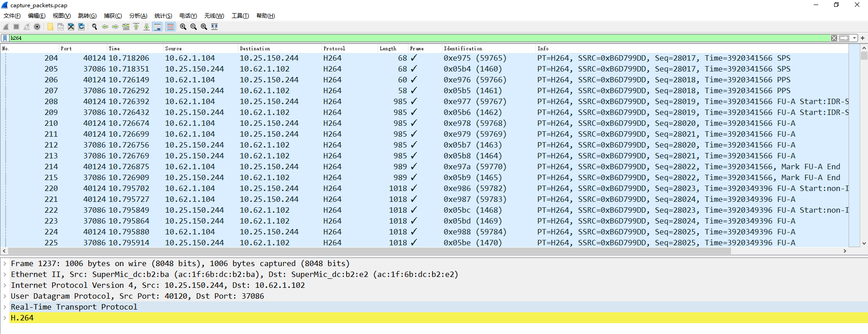Start capturing packets with the shark fin icon
This screenshot has width=868, height=334.
point(6,27)
